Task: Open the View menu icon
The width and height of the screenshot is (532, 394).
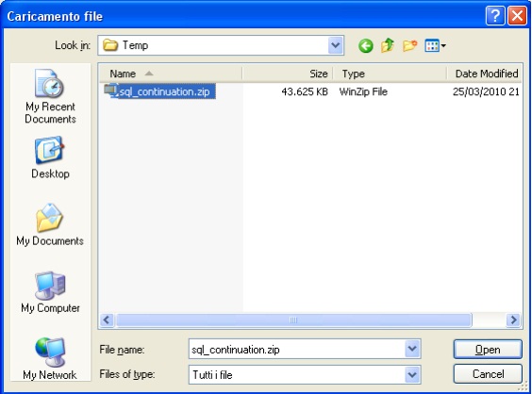Action: [x=435, y=45]
